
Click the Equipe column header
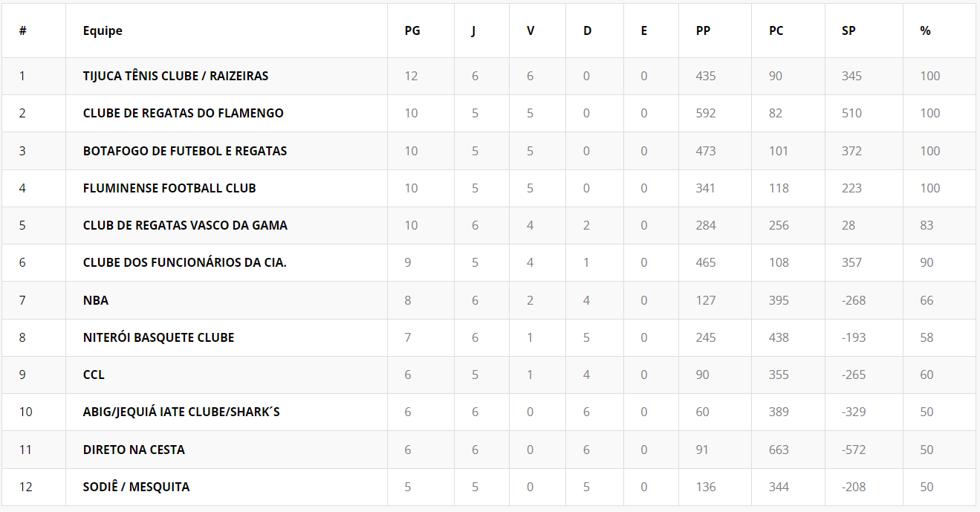(x=103, y=30)
